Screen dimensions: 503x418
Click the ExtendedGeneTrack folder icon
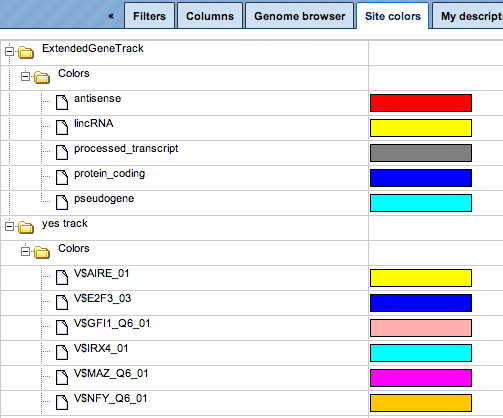26,52
